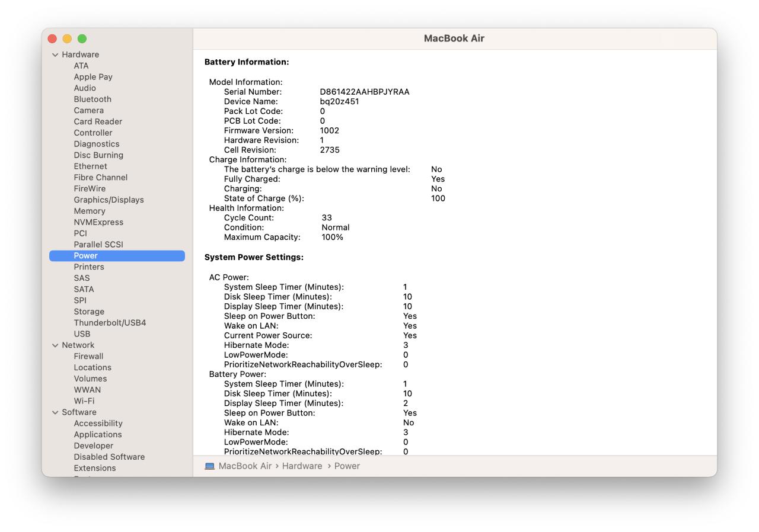Screen dimensions: 759x532
Task: View NVMExpress information
Action: [x=98, y=222]
